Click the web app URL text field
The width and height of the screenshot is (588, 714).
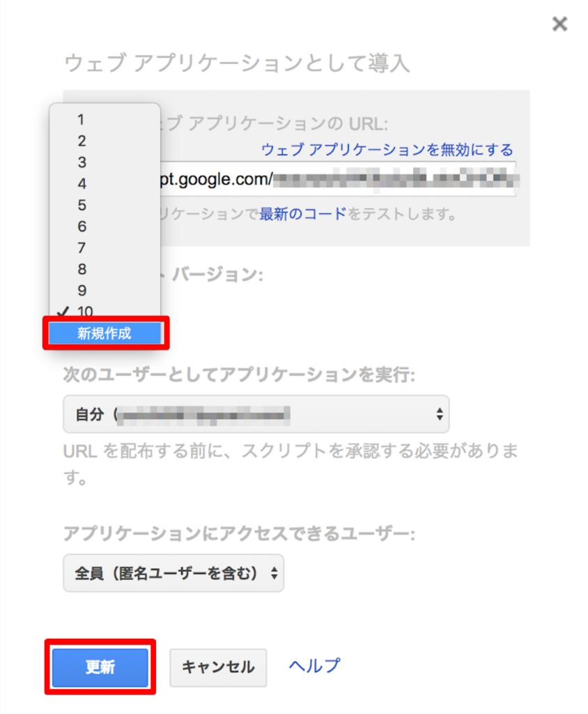coord(338,178)
